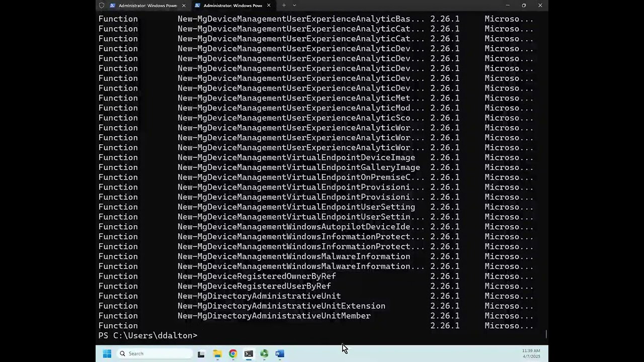Click the taskbar Search box
The width and height of the screenshot is (644, 362).
(x=154, y=354)
